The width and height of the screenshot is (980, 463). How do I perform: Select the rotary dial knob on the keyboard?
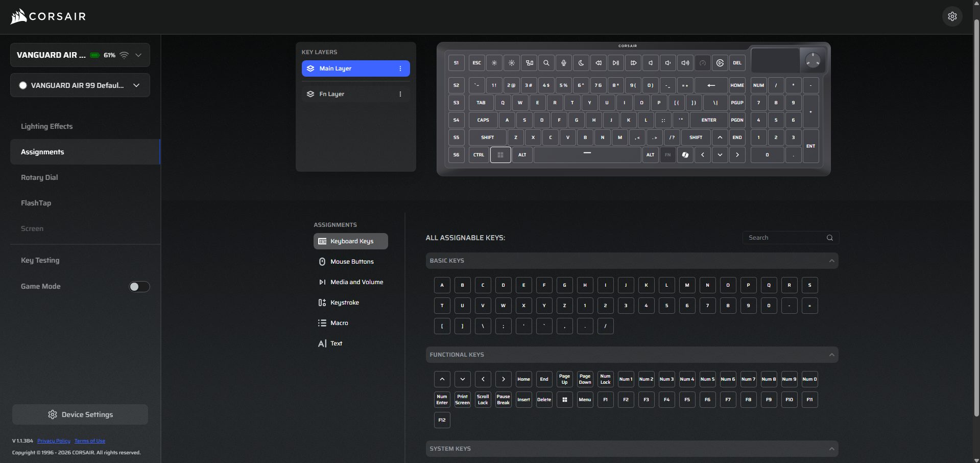[812, 60]
